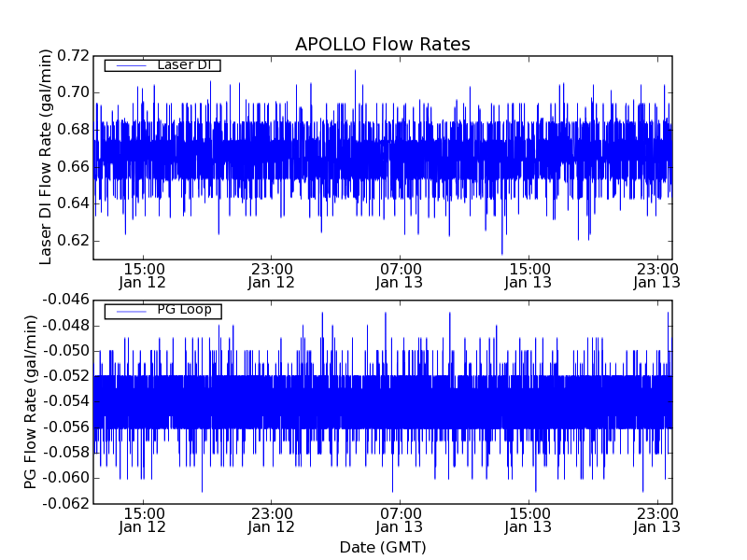The width and height of the screenshot is (747, 560).
Task: Click the PG Loop legend line sample
Action: click(x=132, y=312)
